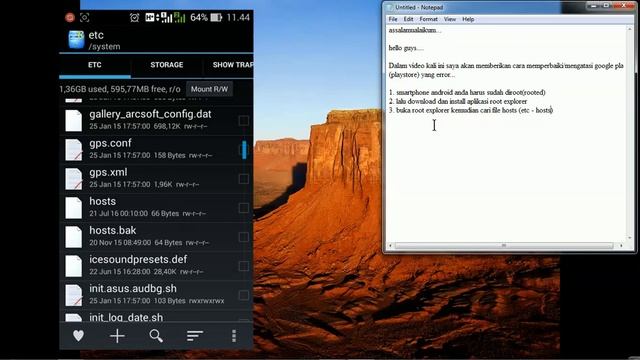The image size is (640, 360).
Task: Check the box for gallery_arcsoft_config.dat
Action: pos(244,120)
